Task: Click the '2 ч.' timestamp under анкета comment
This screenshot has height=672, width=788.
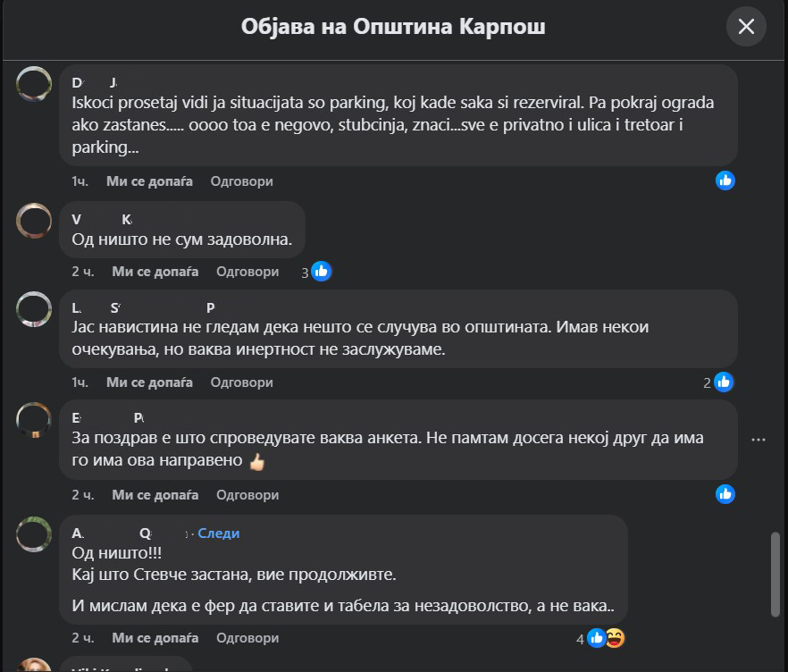Action: tap(83, 494)
